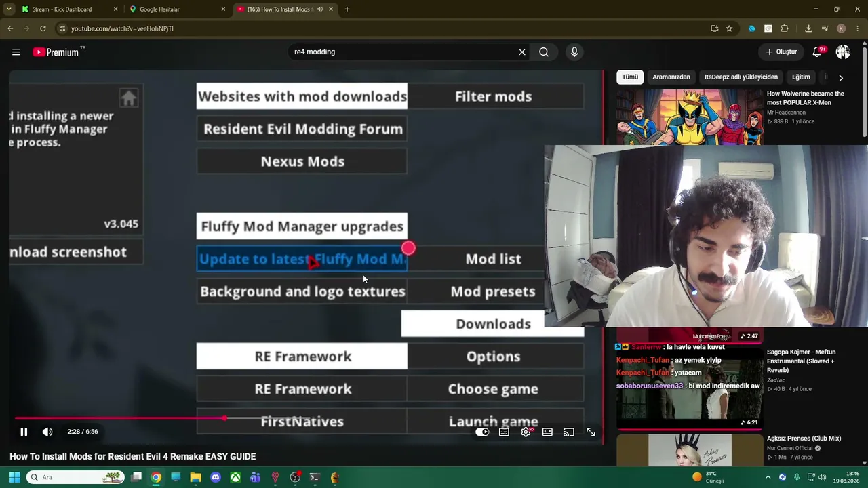868x488 pixels.
Task: Pause the video playback
Action: point(24,432)
